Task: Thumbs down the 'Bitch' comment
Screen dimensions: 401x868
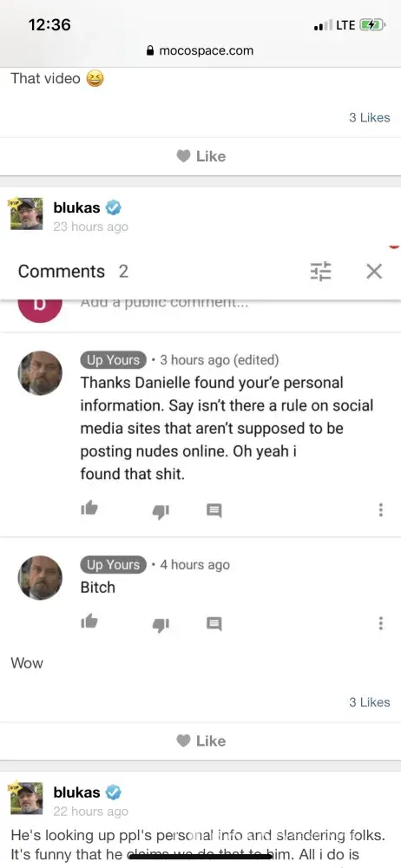Action: [161, 624]
